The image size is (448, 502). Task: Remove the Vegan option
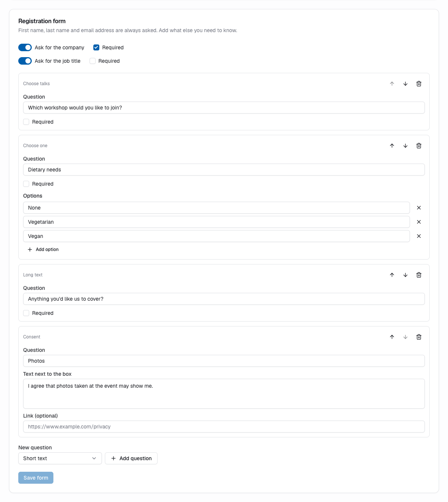point(419,236)
